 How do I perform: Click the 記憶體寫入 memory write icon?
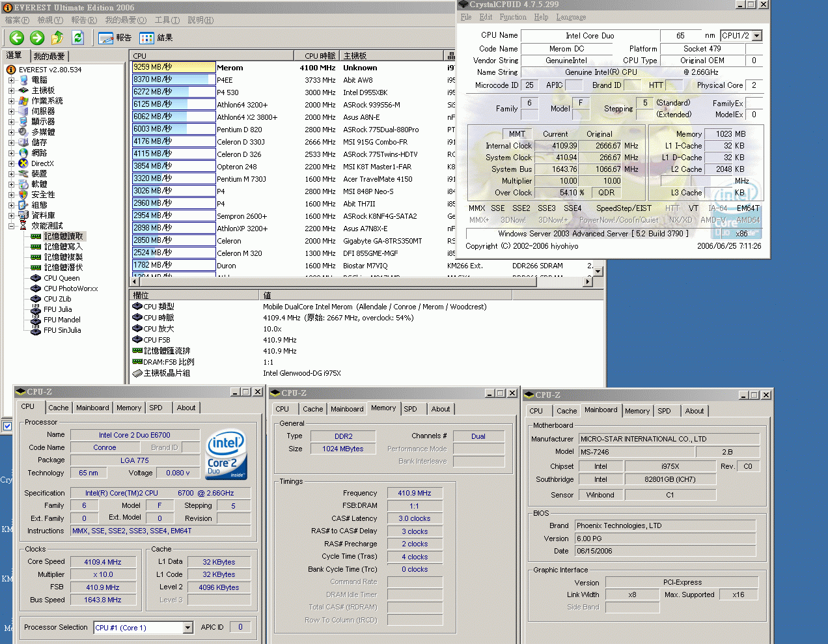(x=36, y=247)
